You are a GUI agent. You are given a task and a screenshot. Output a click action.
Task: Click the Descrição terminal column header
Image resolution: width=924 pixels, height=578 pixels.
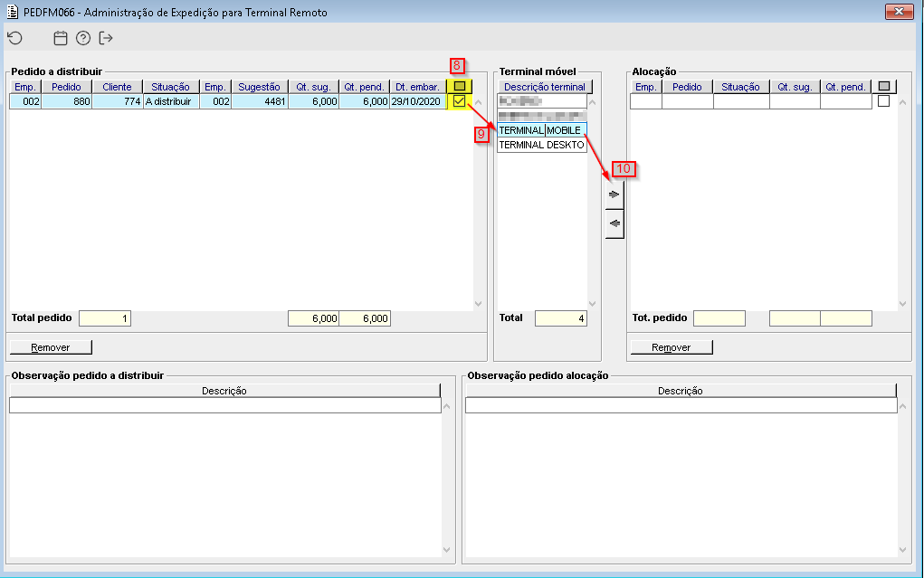(545, 87)
